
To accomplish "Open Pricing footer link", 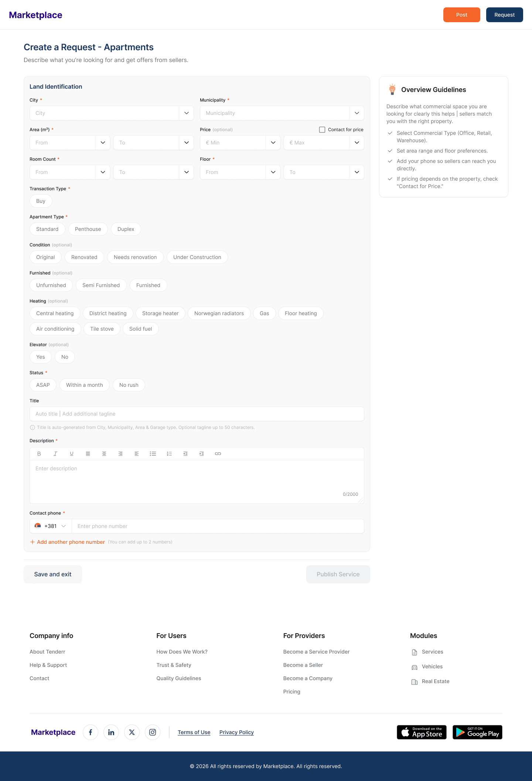I will click(x=292, y=692).
